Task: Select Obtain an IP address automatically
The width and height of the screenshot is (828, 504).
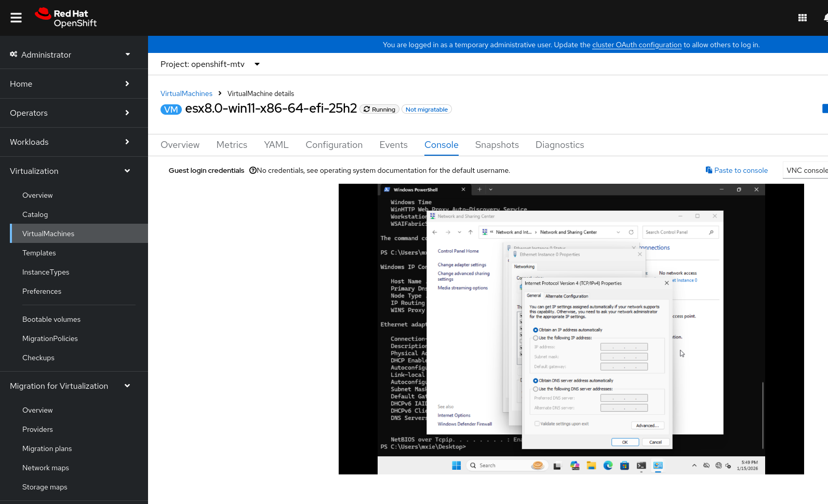Action: point(536,330)
